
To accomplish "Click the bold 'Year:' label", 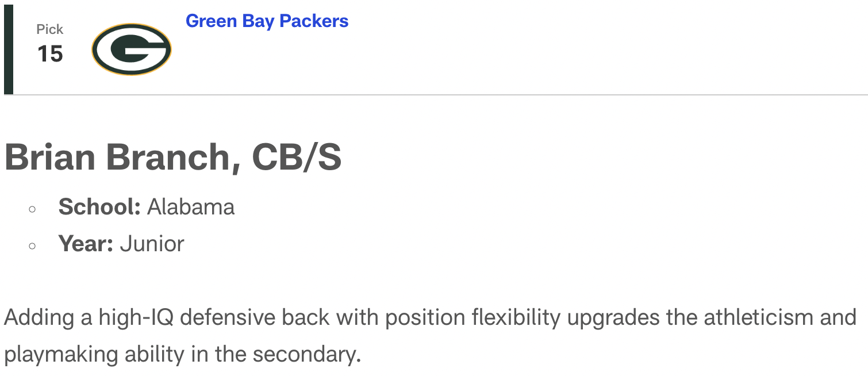I will point(86,244).
